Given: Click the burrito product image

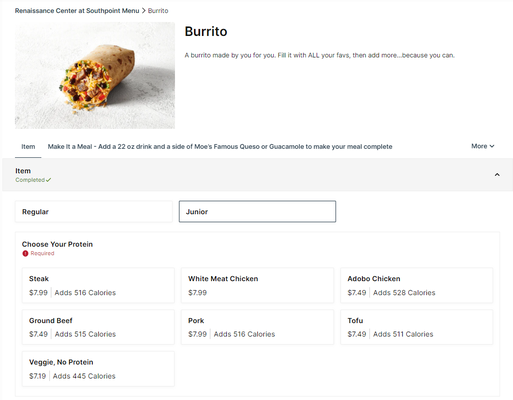Looking at the screenshot, I should coord(95,75).
